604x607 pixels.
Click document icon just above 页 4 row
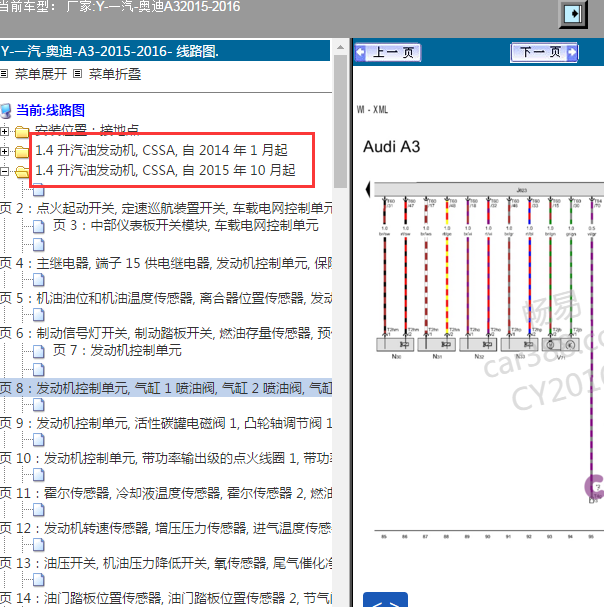click(x=39, y=245)
